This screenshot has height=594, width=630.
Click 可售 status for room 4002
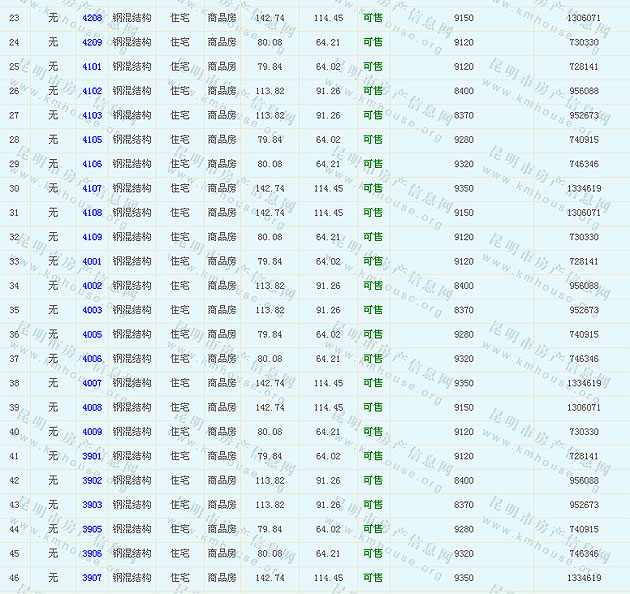pyautogui.click(x=372, y=286)
